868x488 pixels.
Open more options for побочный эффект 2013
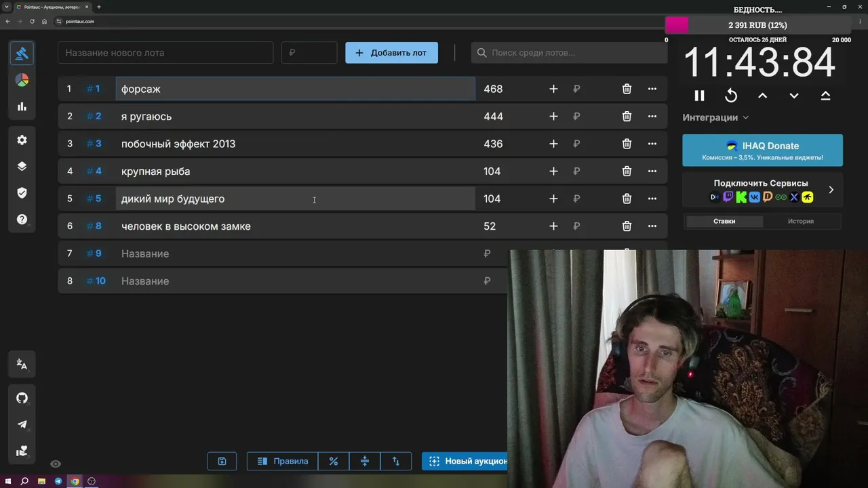point(652,144)
